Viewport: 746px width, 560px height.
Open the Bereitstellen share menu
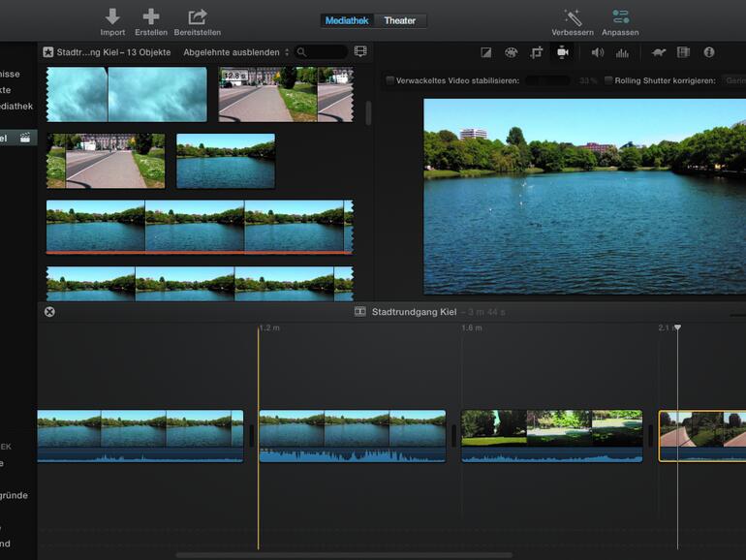tap(198, 16)
